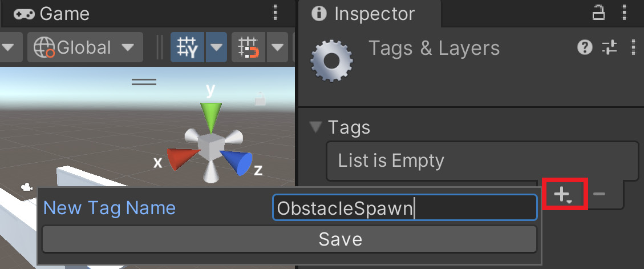Switch to the Game tab
644x269 pixels.
click(x=52, y=14)
